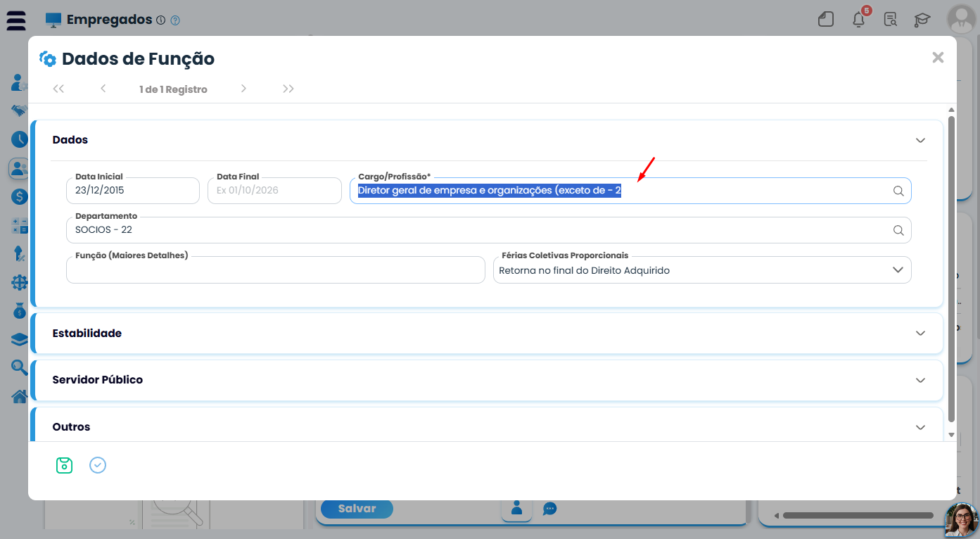
Task: Search Cargo/Profissão with magnifier icon
Action: (x=898, y=191)
